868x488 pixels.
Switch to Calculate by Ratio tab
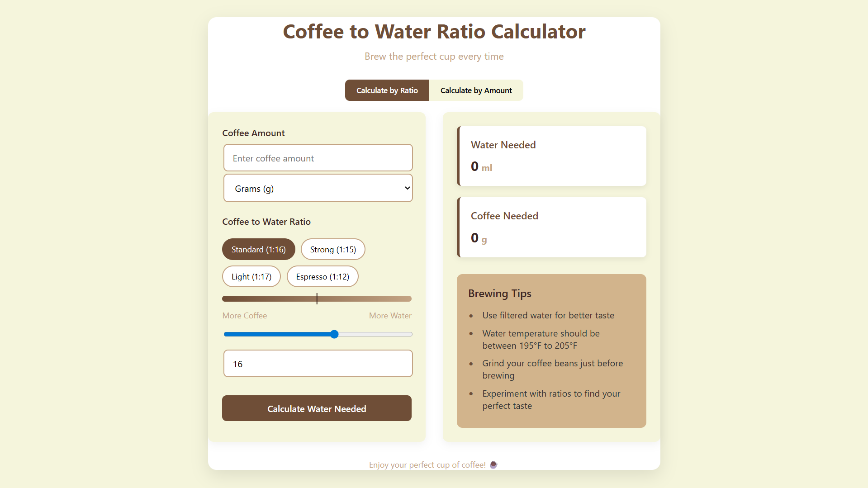coord(387,90)
